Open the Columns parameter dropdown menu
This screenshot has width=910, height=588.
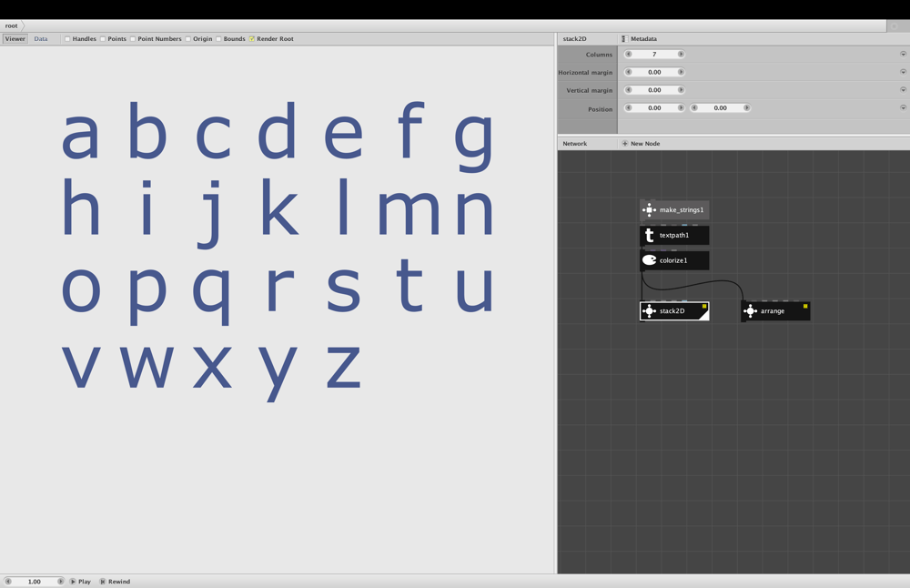[903, 54]
